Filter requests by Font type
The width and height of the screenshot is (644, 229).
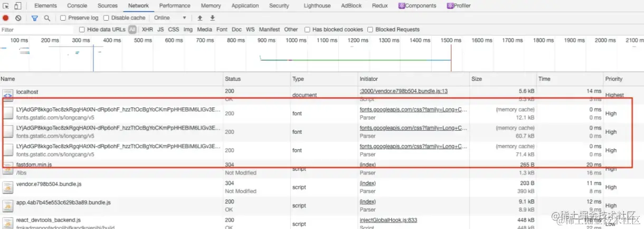pyautogui.click(x=222, y=30)
